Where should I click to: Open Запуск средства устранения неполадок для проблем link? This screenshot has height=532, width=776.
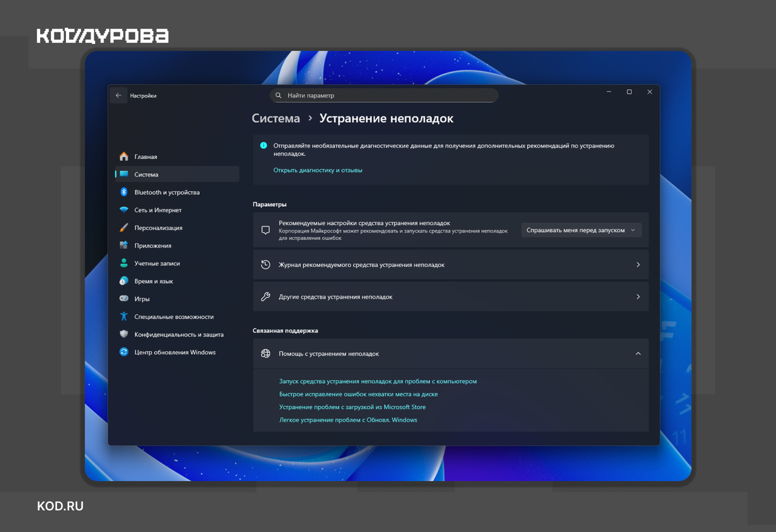point(378,381)
